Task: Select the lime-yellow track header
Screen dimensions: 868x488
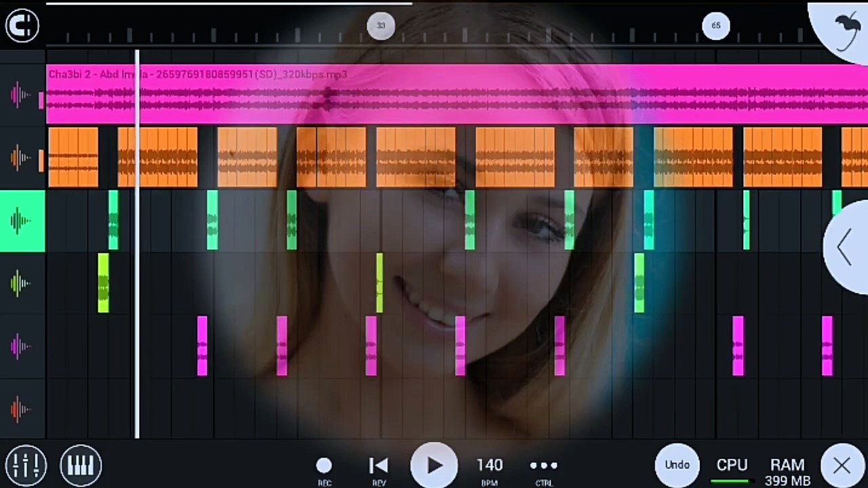Action: click(22, 284)
